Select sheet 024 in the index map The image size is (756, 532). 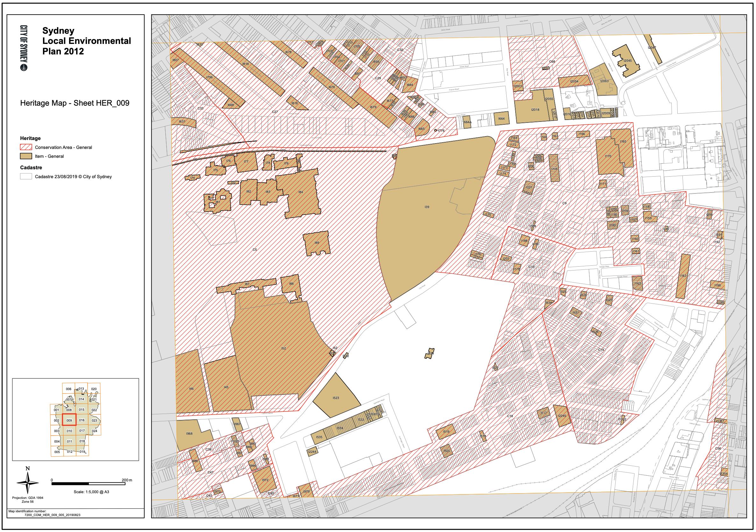point(95,431)
